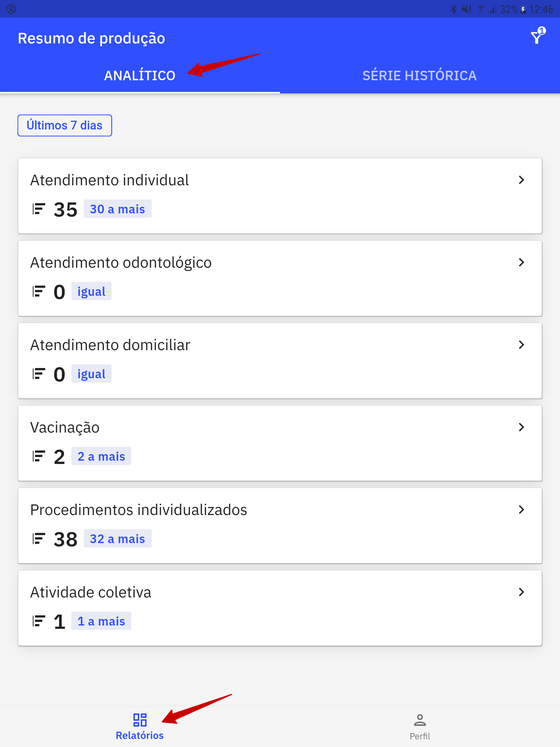Tap the account icon in status bar
The width and height of the screenshot is (560, 747).
point(11,9)
